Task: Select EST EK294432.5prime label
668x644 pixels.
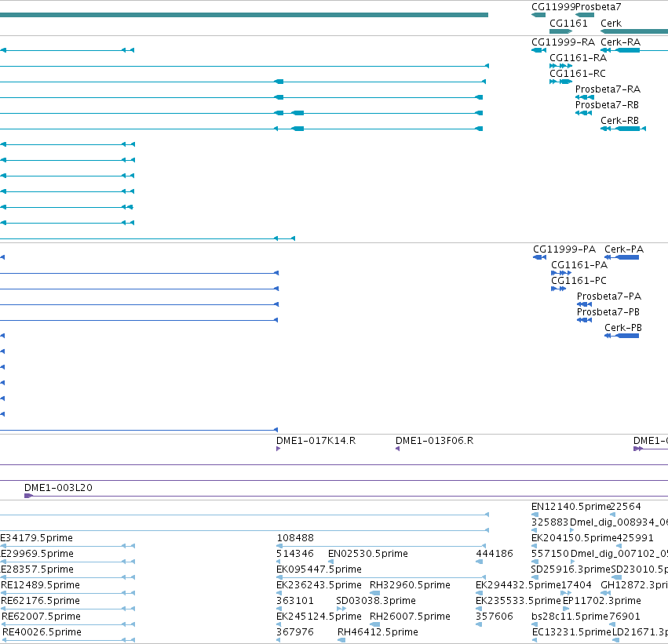Action: pyautogui.click(x=519, y=585)
